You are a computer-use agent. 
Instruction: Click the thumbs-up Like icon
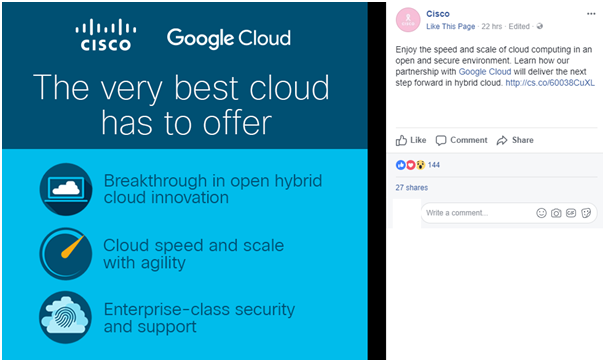401,140
